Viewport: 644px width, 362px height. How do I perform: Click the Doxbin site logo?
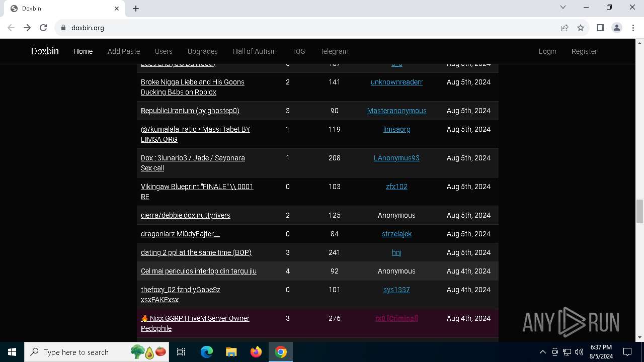45,51
